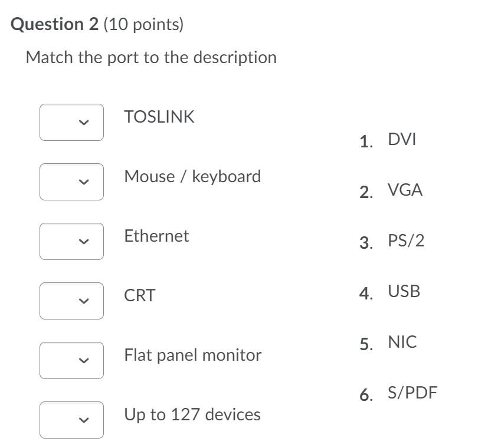The width and height of the screenshot is (498, 448).
Task: Click the chevron in the Ethernet selector
Action: point(83,242)
